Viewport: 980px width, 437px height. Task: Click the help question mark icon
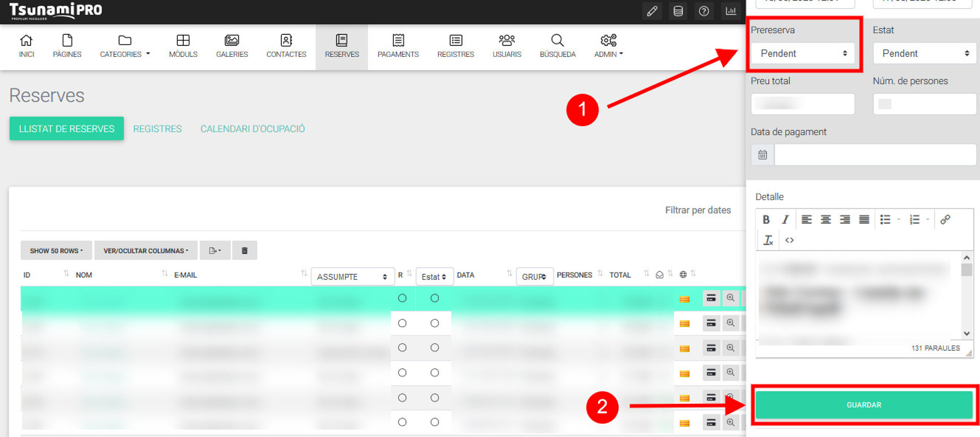[704, 11]
